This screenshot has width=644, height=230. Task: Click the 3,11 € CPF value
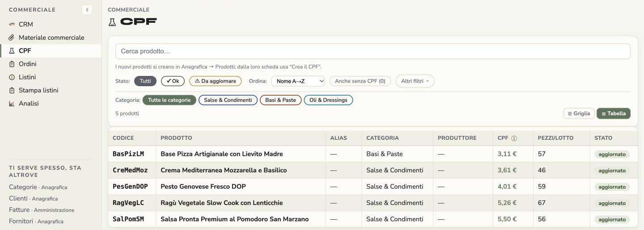(x=507, y=154)
